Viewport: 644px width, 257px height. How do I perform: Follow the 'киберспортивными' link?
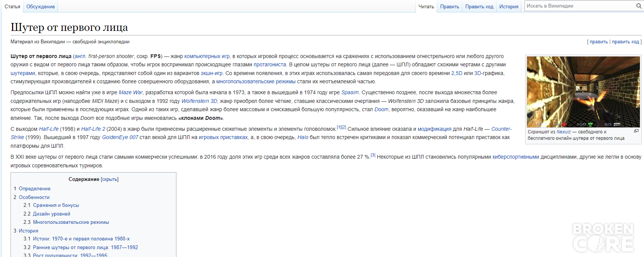516,157
